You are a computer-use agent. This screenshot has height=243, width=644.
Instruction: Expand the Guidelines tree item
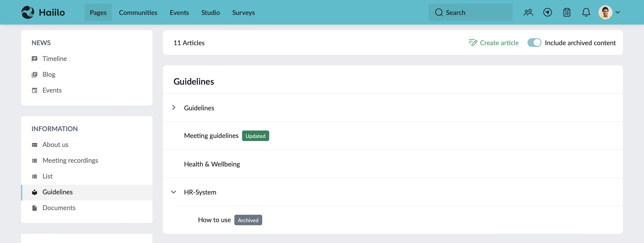(x=174, y=108)
